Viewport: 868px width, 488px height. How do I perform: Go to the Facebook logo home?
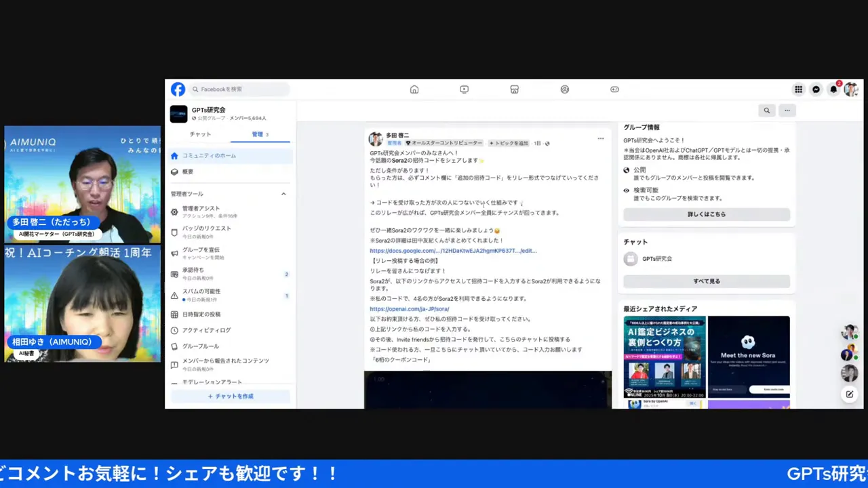tap(178, 89)
